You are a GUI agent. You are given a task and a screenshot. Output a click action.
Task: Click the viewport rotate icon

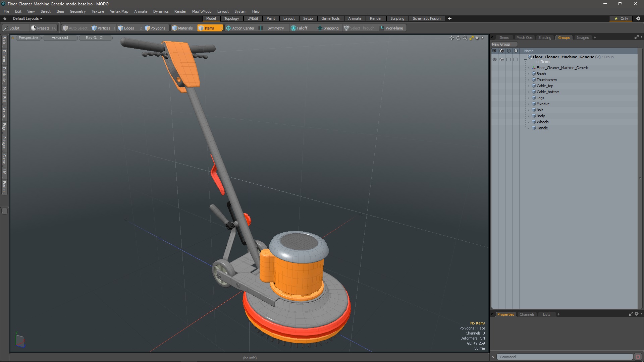click(x=458, y=38)
